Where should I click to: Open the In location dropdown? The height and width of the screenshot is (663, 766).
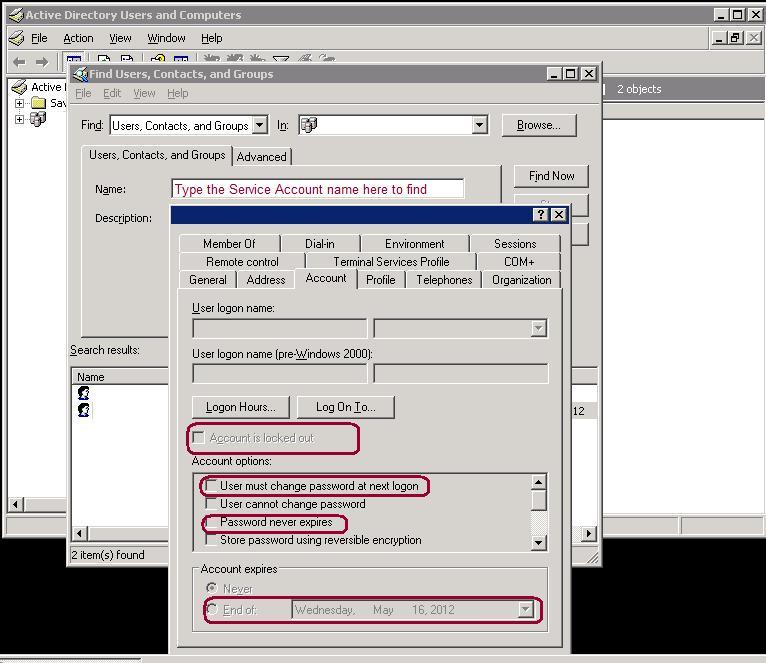coord(479,125)
